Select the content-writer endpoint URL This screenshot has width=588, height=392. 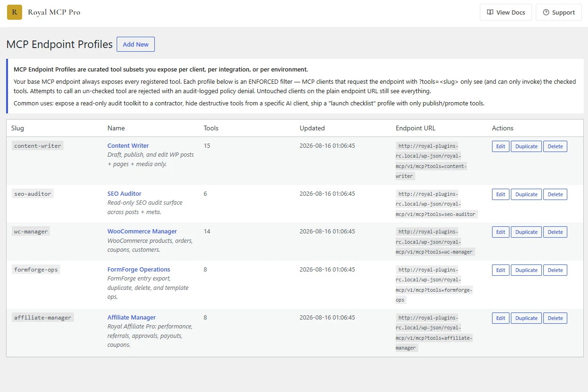[x=431, y=161]
